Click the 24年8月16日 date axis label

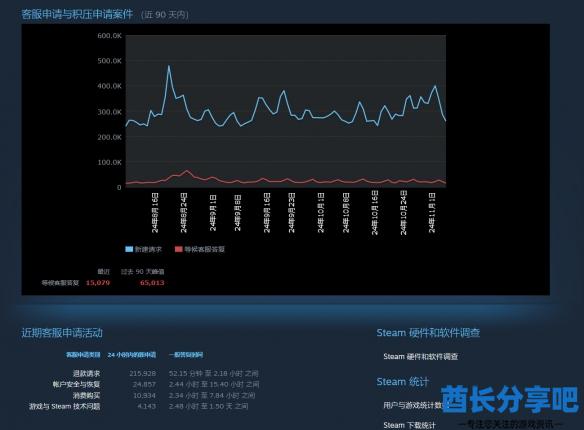click(x=155, y=213)
